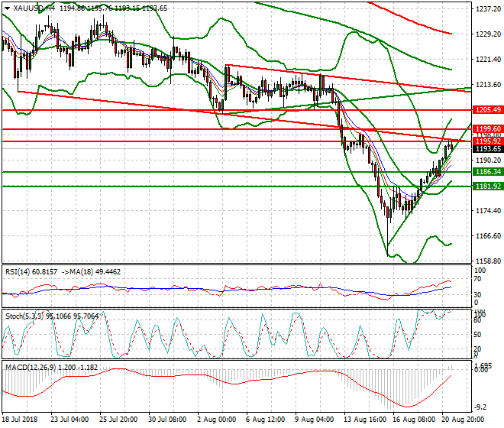Click the current price label 1193.65
This screenshot has width=504, height=428.
[x=488, y=149]
